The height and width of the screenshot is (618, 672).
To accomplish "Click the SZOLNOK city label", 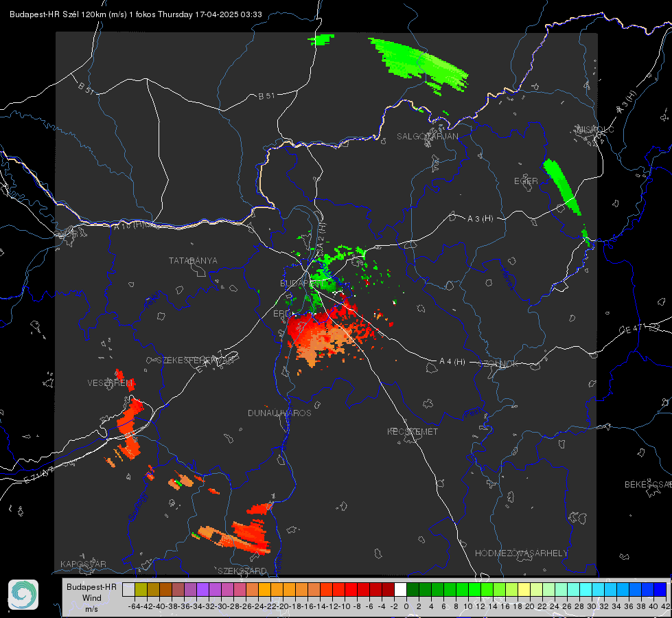I will coord(500,364).
